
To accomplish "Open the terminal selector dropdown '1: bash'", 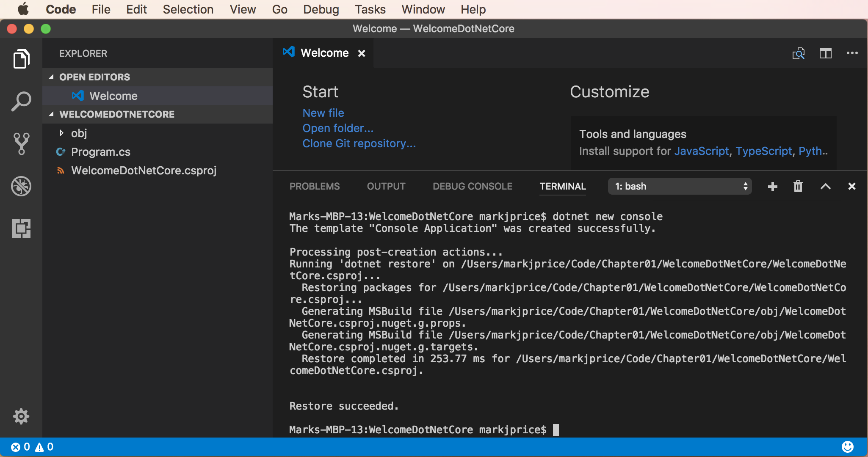I will pyautogui.click(x=680, y=186).
